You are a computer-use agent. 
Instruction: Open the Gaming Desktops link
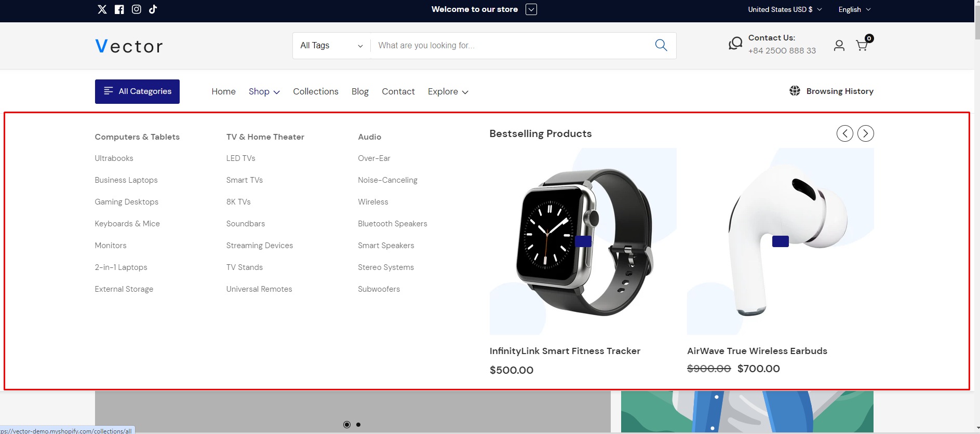126,202
